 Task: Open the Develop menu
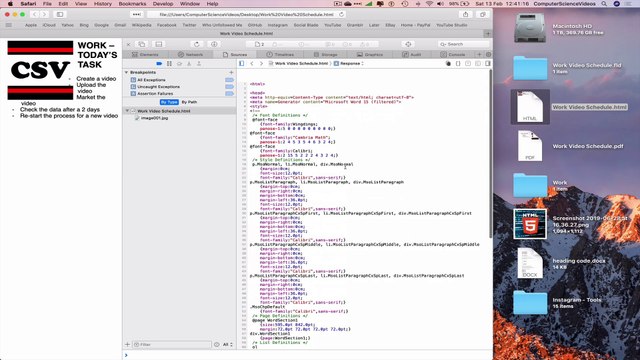pyautogui.click(x=163, y=4)
